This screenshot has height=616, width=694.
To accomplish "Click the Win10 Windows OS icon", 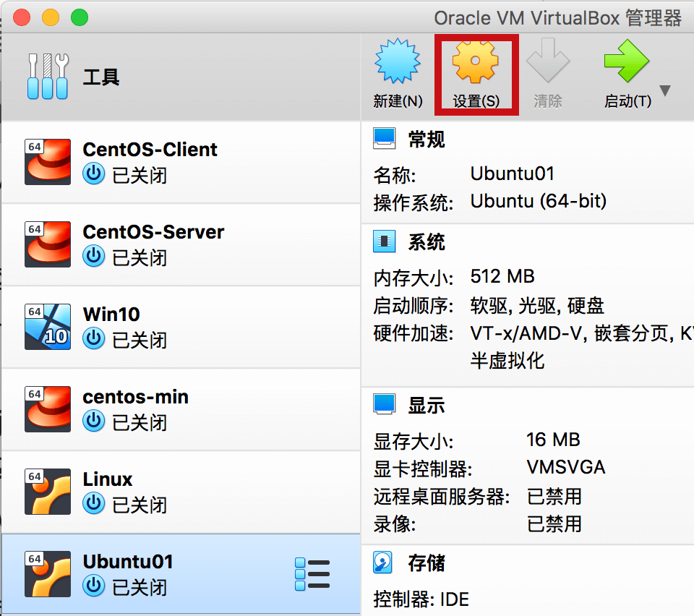I will [x=48, y=327].
